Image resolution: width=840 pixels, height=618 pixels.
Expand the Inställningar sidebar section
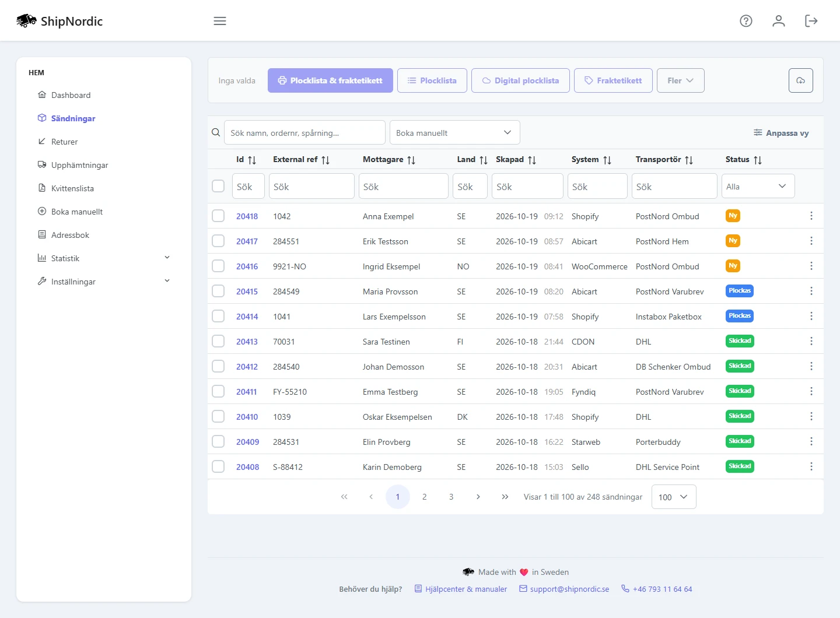(x=104, y=282)
